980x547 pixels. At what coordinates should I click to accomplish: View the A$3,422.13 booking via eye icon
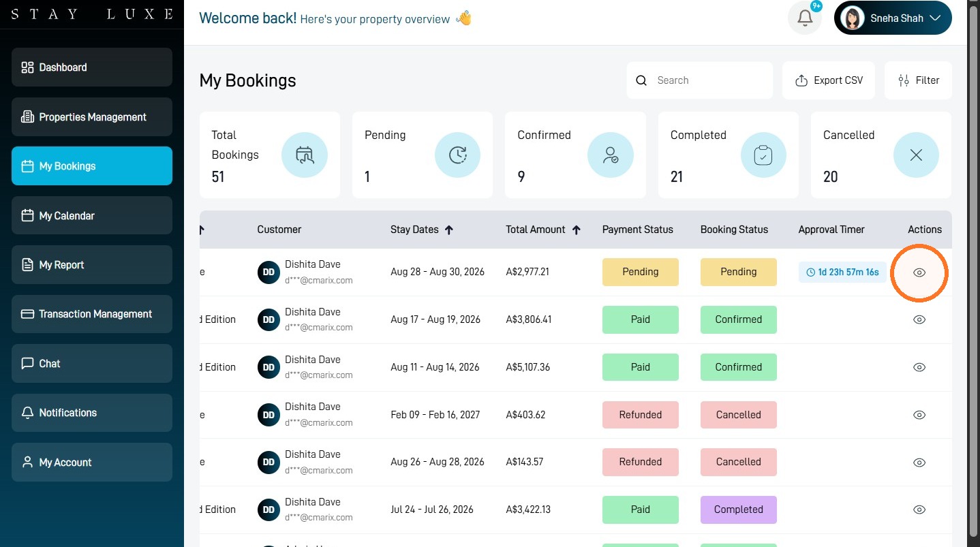(919, 510)
